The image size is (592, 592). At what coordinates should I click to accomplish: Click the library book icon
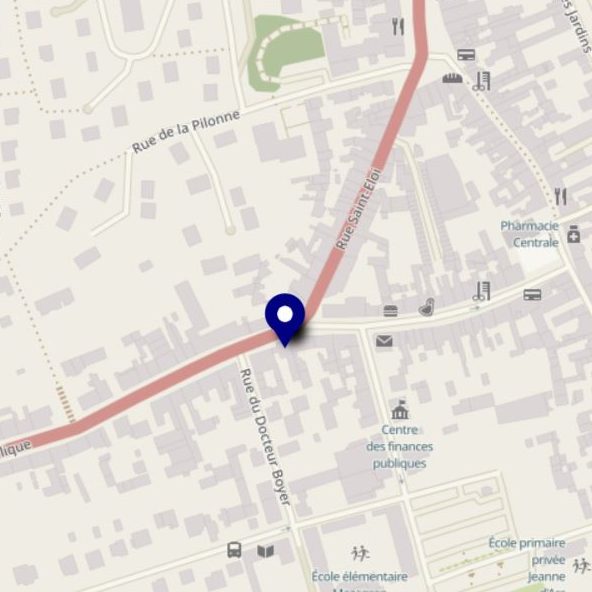pyautogui.click(x=265, y=551)
